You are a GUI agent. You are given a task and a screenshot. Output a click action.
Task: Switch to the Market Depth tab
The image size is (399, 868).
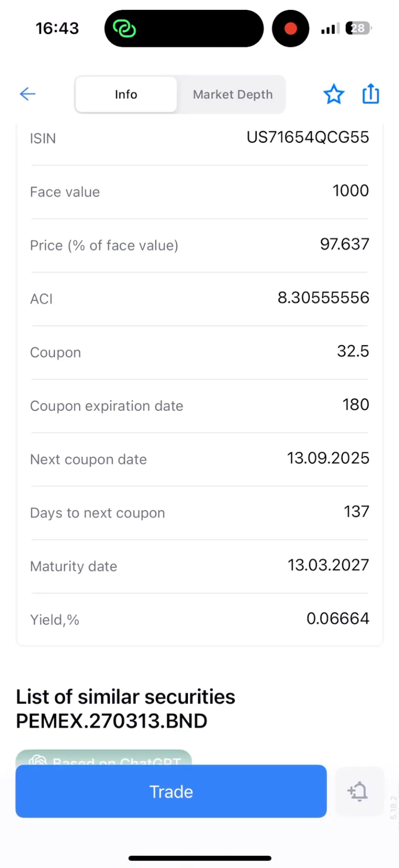tap(232, 95)
